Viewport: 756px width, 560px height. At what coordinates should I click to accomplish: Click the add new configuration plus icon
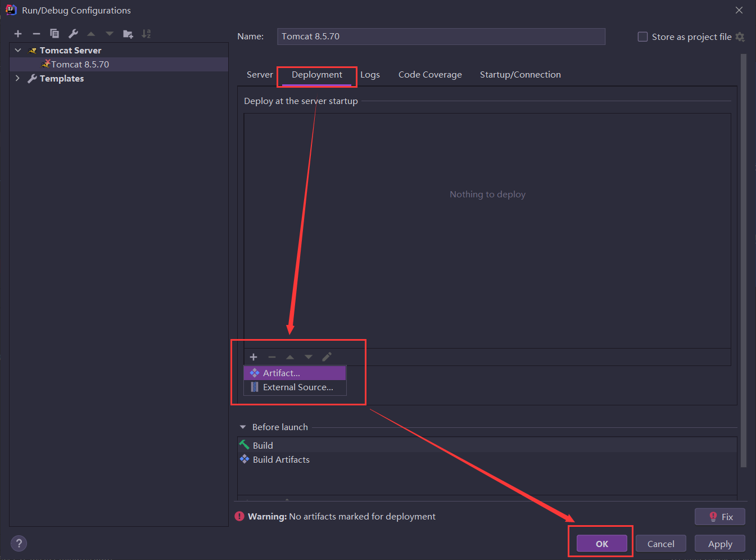pyautogui.click(x=18, y=34)
